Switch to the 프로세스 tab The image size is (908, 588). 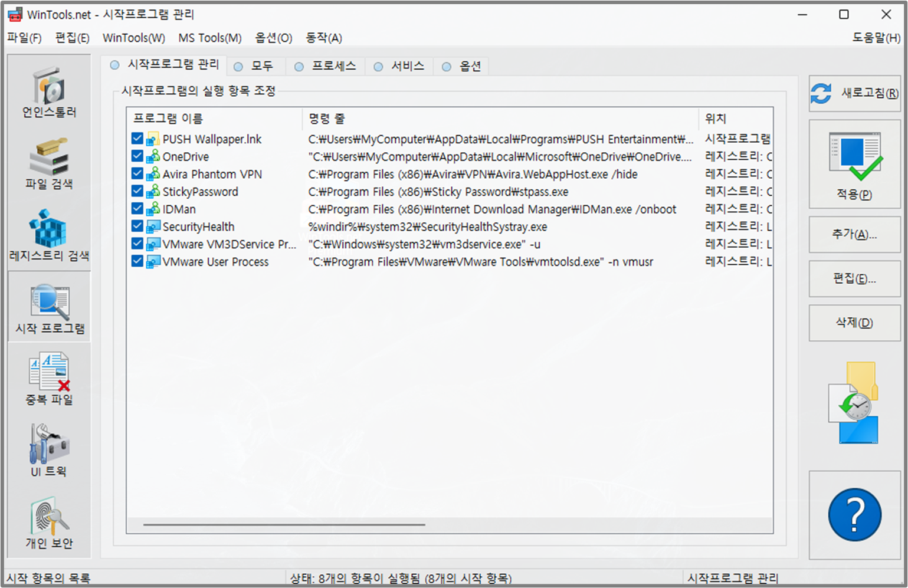click(x=326, y=66)
